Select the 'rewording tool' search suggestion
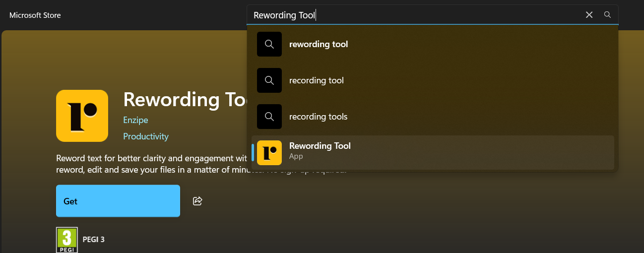The height and width of the screenshot is (253, 644). [319, 44]
